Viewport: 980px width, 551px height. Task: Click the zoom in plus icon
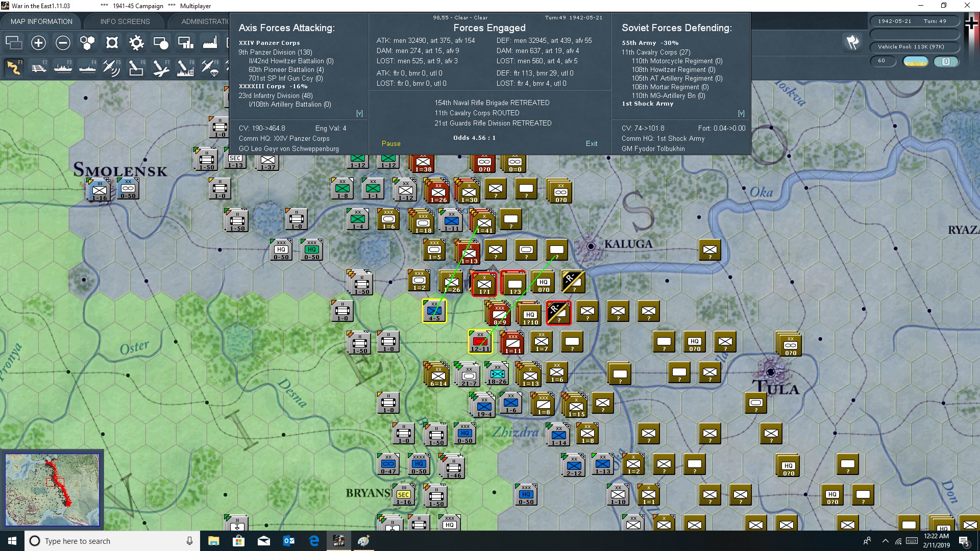[38, 43]
